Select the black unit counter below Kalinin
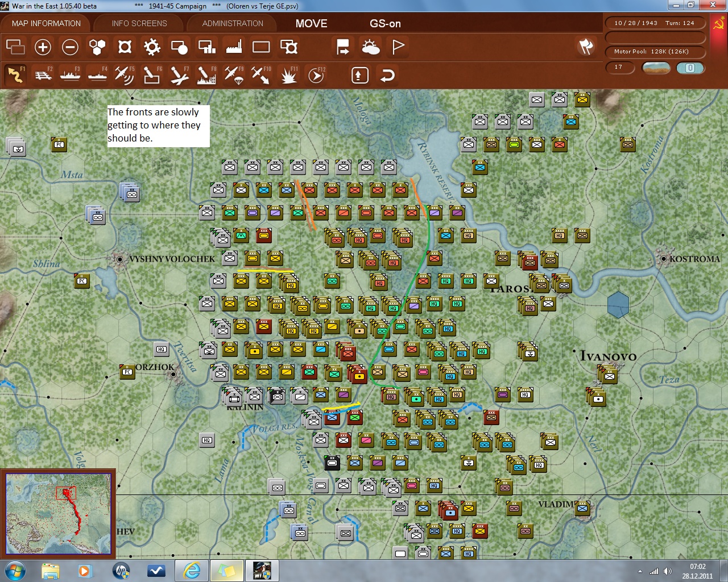This screenshot has height=582, width=728. tap(332, 463)
